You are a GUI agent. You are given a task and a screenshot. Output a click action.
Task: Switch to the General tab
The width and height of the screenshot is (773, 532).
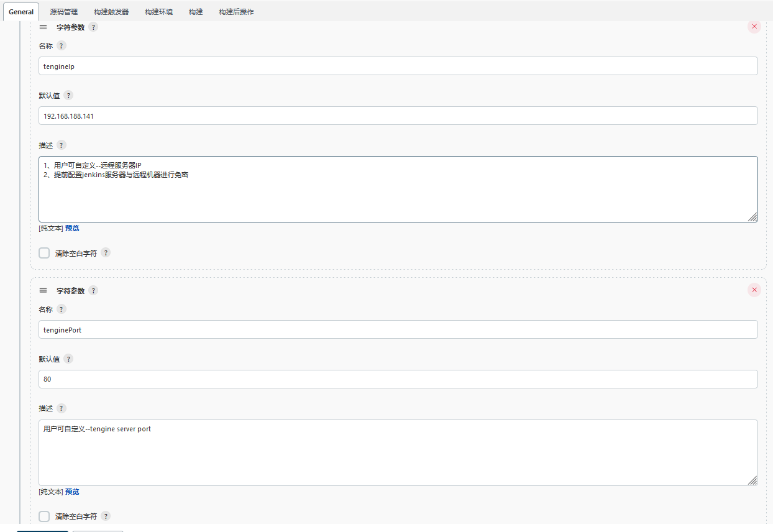coord(21,12)
